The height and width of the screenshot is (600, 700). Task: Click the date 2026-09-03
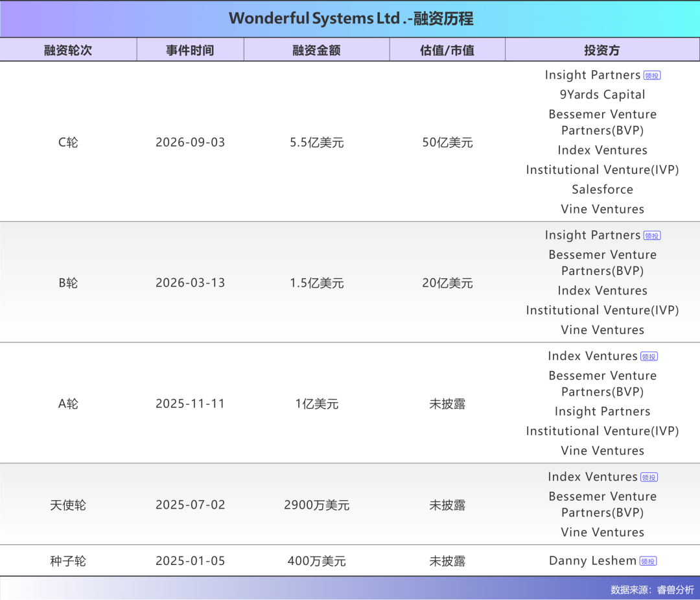(x=190, y=142)
